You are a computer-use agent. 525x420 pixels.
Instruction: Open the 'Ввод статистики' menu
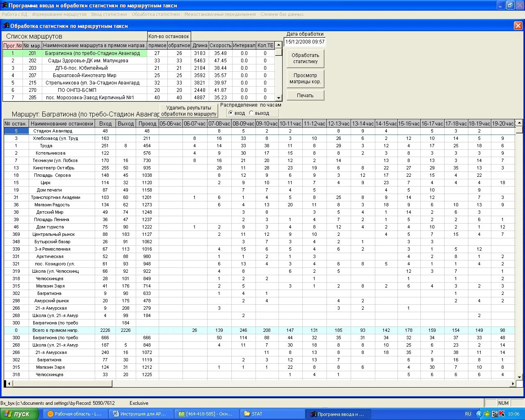coord(109,14)
